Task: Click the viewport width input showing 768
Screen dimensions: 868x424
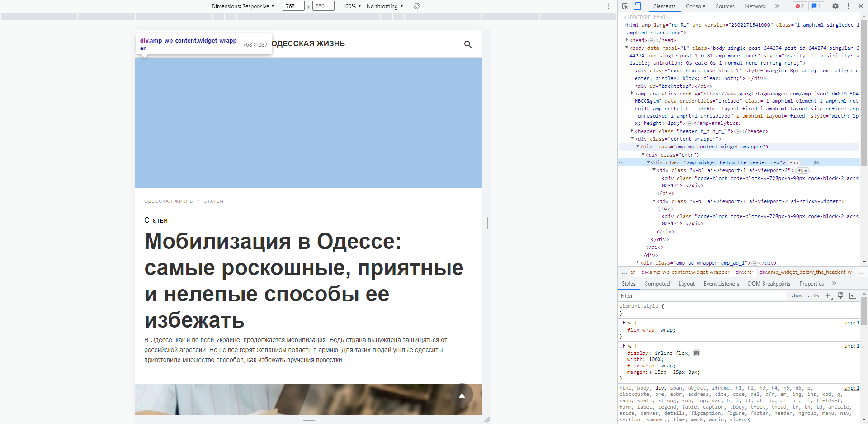Action: click(293, 6)
